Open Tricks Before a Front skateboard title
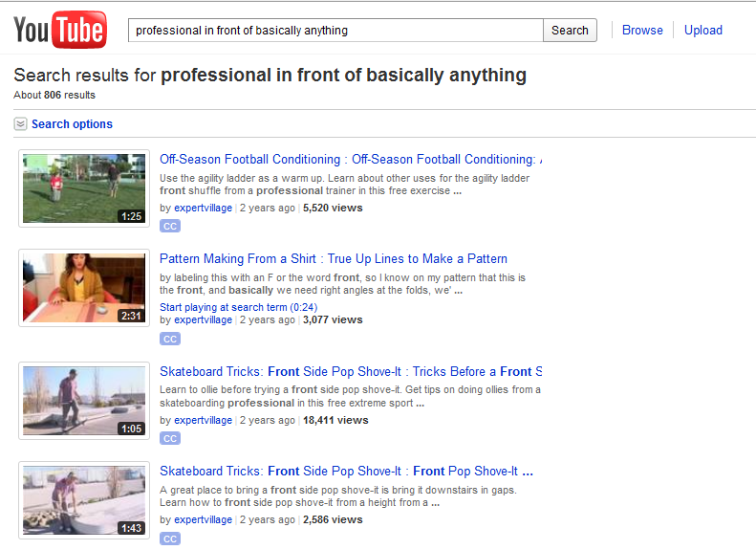The image size is (756, 550). [351, 371]
